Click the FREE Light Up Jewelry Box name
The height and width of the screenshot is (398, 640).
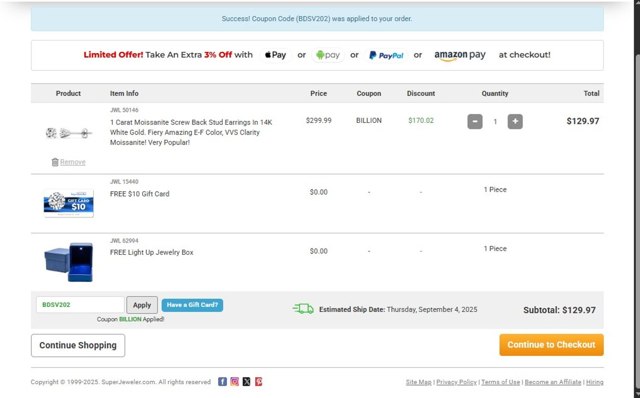[x=151, y=253]
